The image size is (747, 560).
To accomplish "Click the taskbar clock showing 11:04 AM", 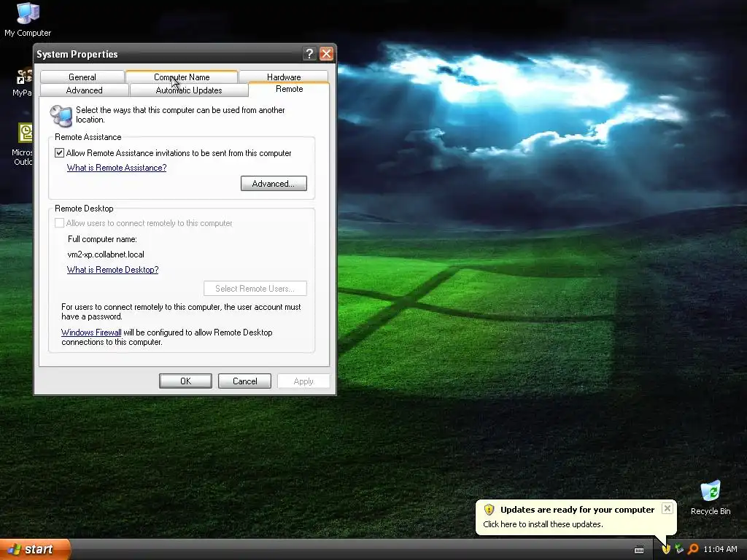I will tap(720, 549).
